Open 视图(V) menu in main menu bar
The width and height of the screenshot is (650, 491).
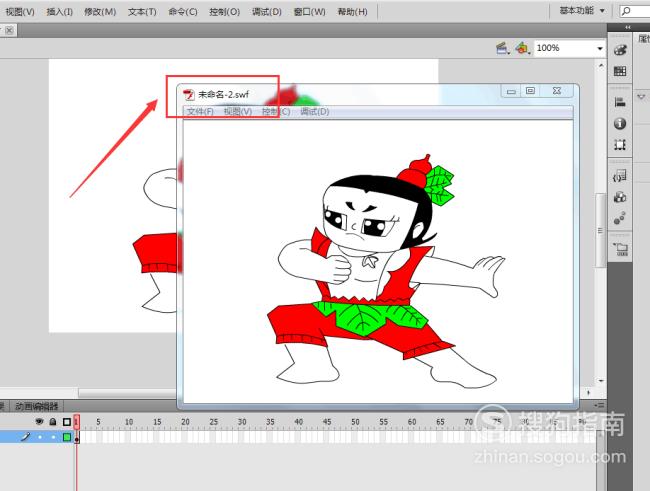click(20, 12)
